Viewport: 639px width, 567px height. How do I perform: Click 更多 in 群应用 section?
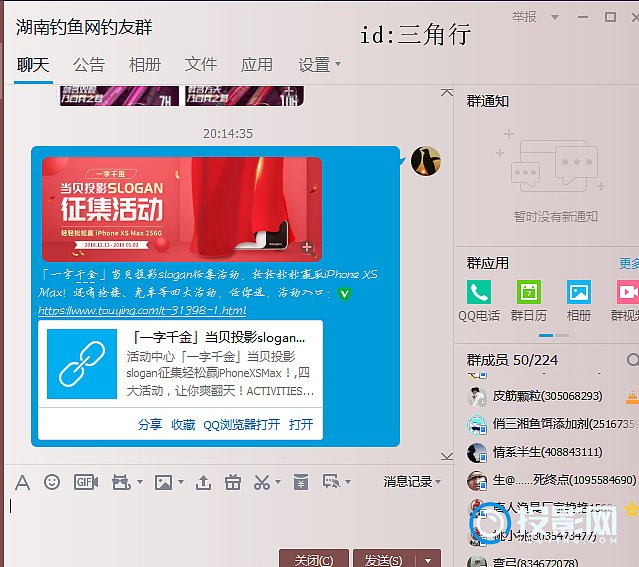coord(629,263)
